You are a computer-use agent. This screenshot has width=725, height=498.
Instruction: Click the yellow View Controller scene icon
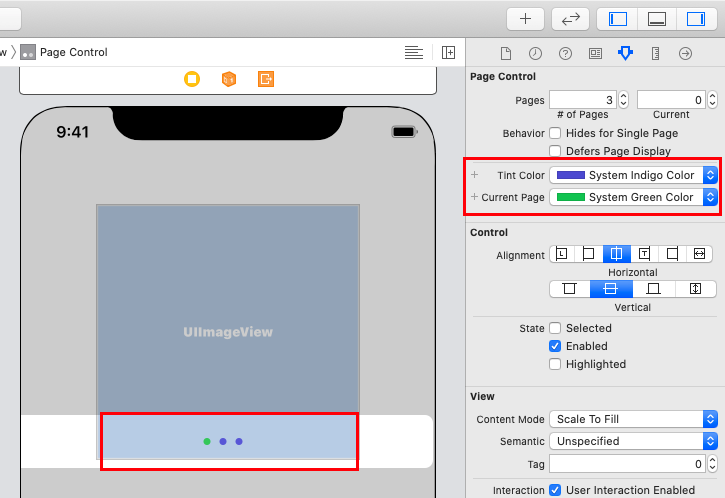point(192,79)
